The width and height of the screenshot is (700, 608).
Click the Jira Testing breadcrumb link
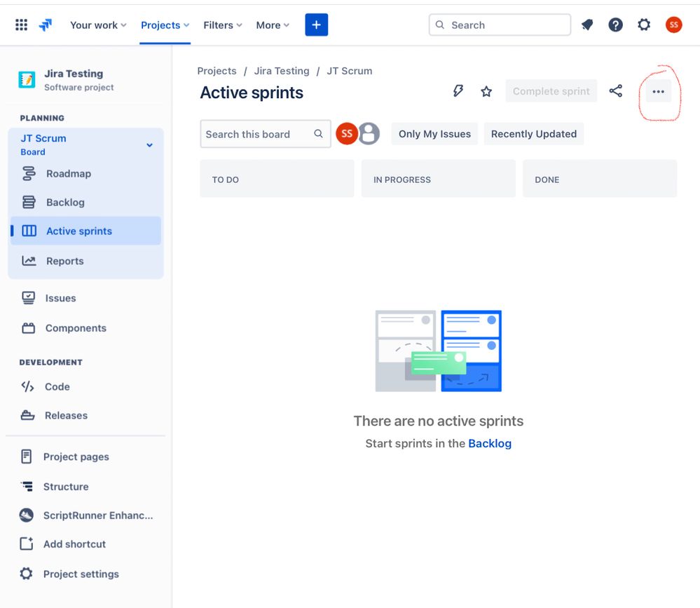(282, 71)
